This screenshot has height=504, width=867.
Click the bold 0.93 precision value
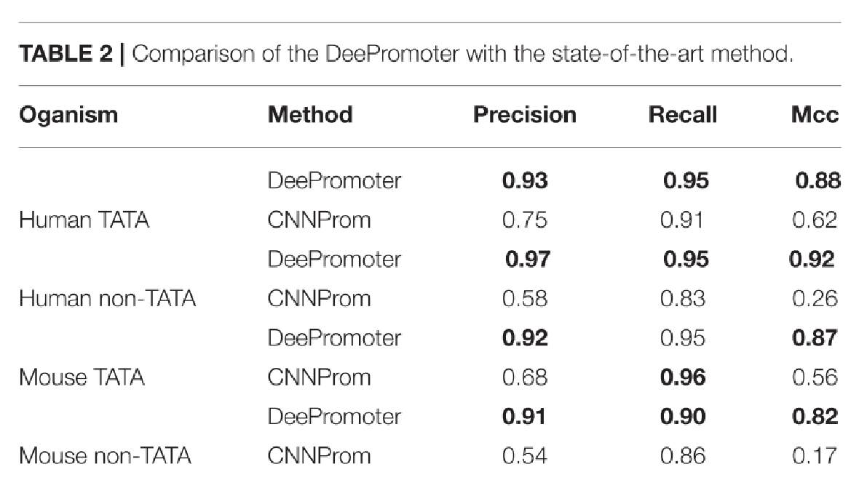click(x=525, y=180)
